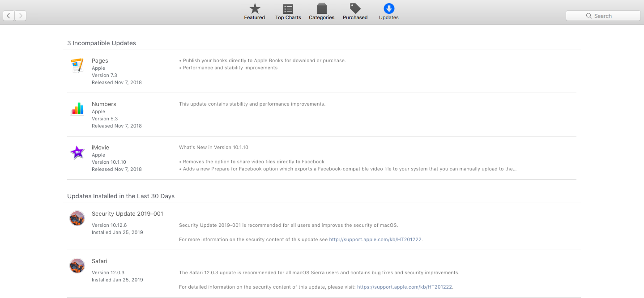
Task: Click the Safari update title
Action: pos(99,261)
